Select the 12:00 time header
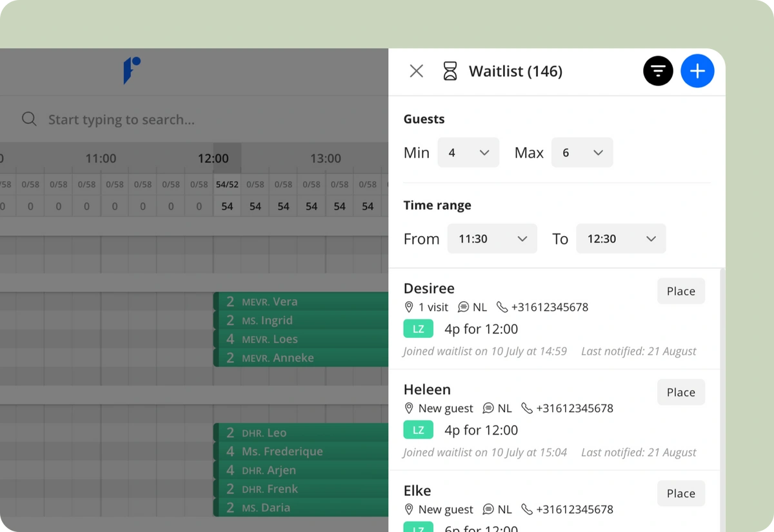The height and width of the screenshot is (532, 774). pos(213,158)
